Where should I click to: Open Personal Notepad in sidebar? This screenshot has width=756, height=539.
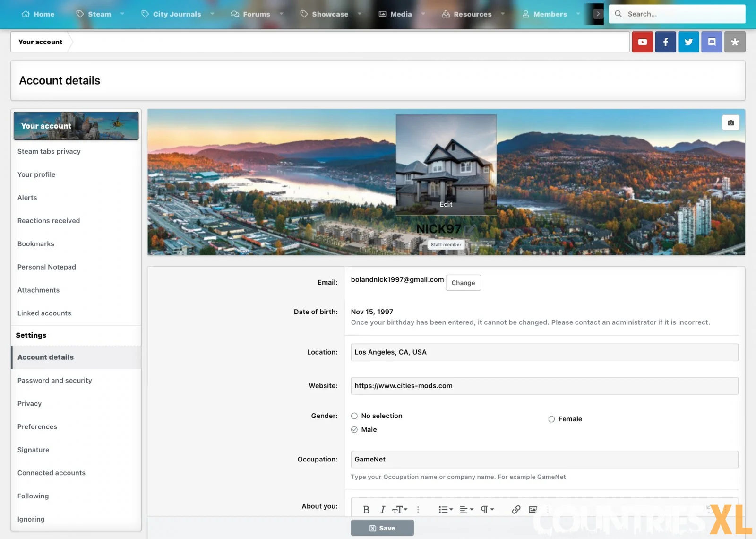[x=47, y=267]
